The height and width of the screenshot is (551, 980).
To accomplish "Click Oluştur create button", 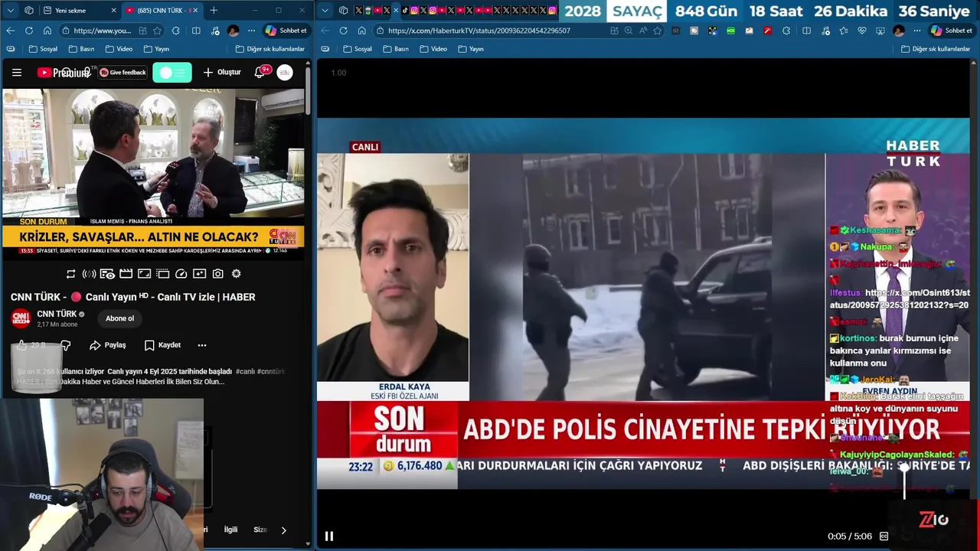I will [222, 73].
